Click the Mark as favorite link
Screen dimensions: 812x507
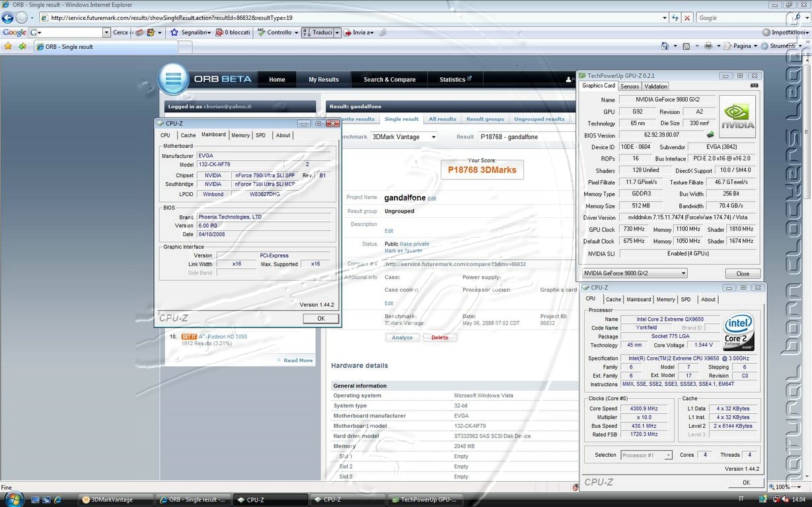point(403,251)
